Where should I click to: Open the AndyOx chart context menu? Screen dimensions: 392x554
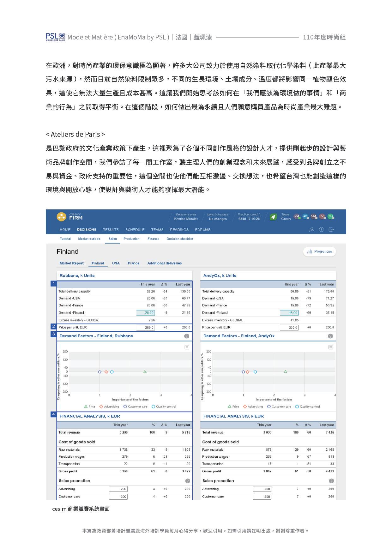[x=331, y=347]
